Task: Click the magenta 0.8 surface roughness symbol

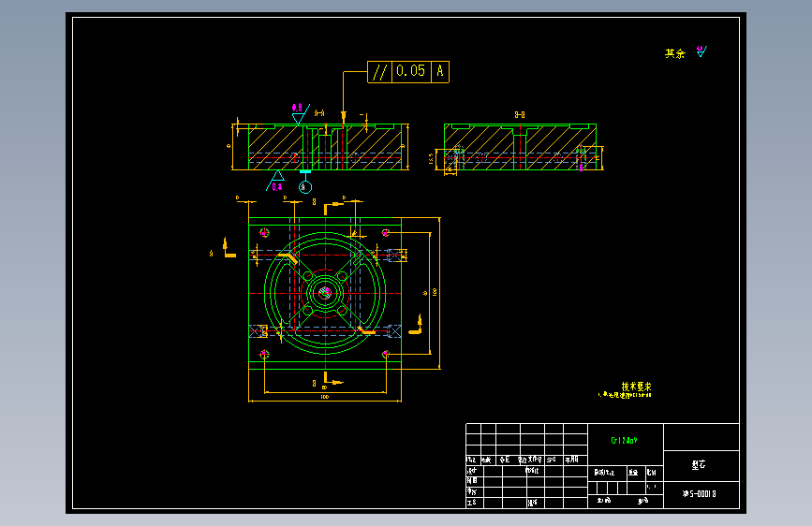Action: coord(297,108)
